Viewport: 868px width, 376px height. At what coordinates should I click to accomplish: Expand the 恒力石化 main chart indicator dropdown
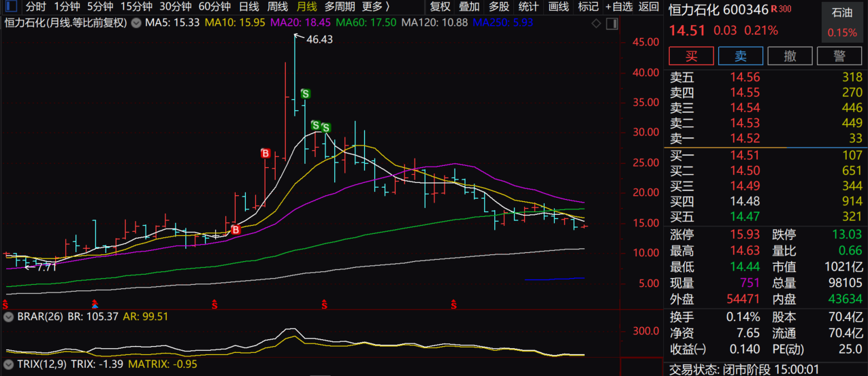point(135,22)
